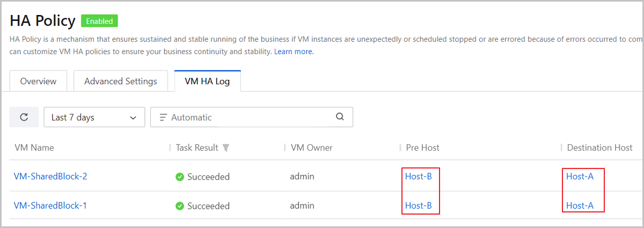Open the Advanced Settings tab
Screen dimensions: 644x228
click(121, 82)
